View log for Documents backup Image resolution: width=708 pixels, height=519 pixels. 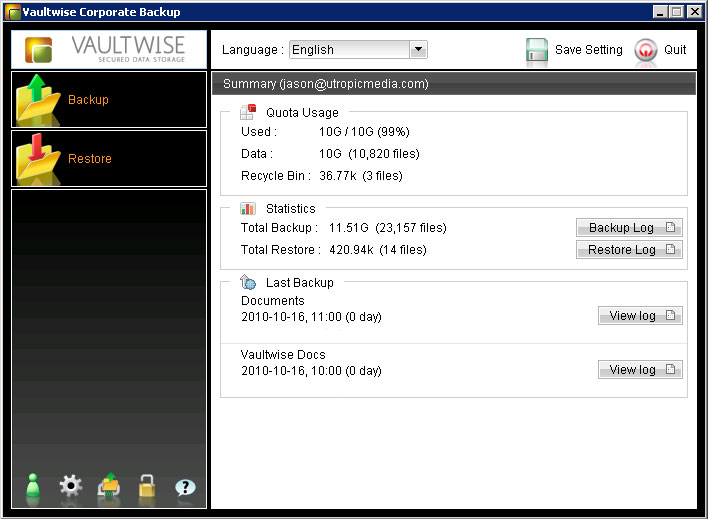[x=640, y=315]
